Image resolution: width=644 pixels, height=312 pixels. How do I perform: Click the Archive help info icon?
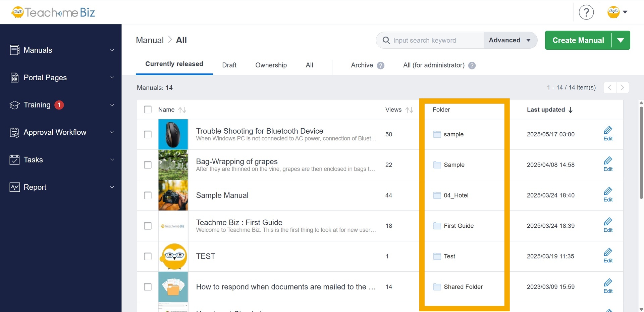click(x=380, y=65)
